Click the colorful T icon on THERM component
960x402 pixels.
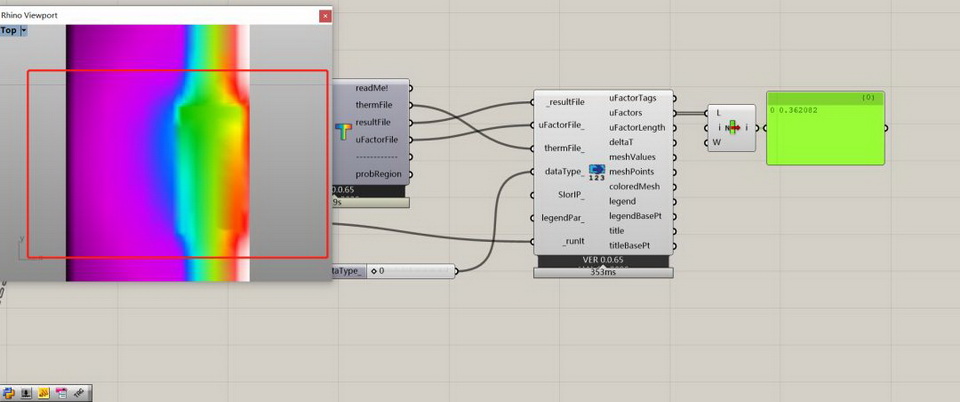tap(343, 131)
